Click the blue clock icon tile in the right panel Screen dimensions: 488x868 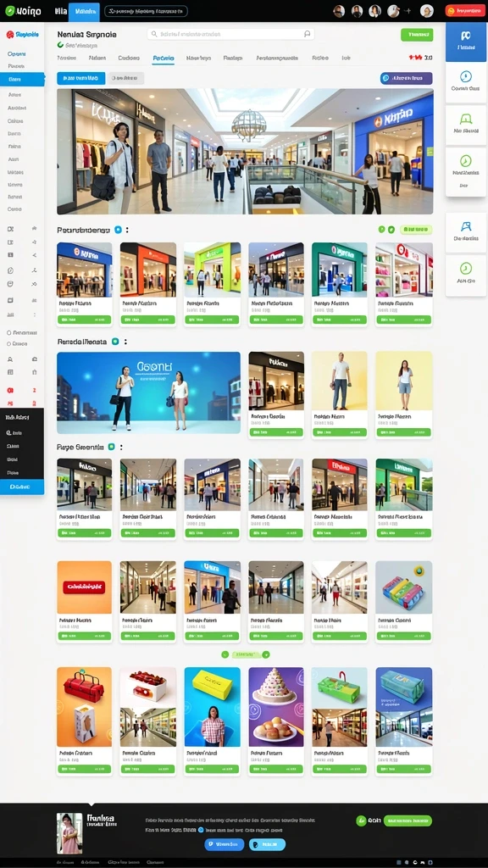(x=466, y=82)
